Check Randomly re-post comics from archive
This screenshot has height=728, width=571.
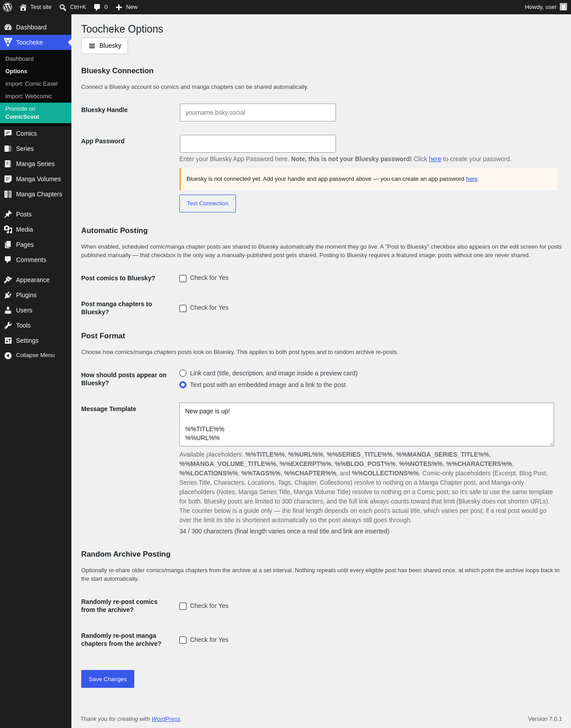tap(183, 606)
